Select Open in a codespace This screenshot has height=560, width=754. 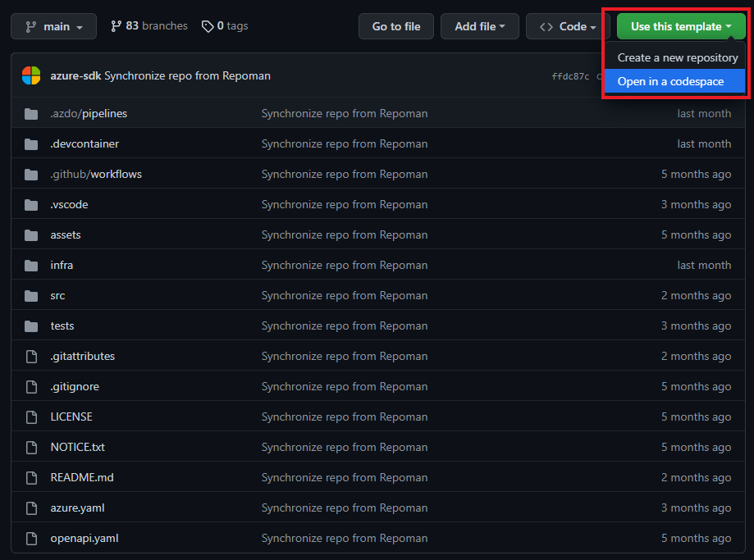(x=674, y=81)
